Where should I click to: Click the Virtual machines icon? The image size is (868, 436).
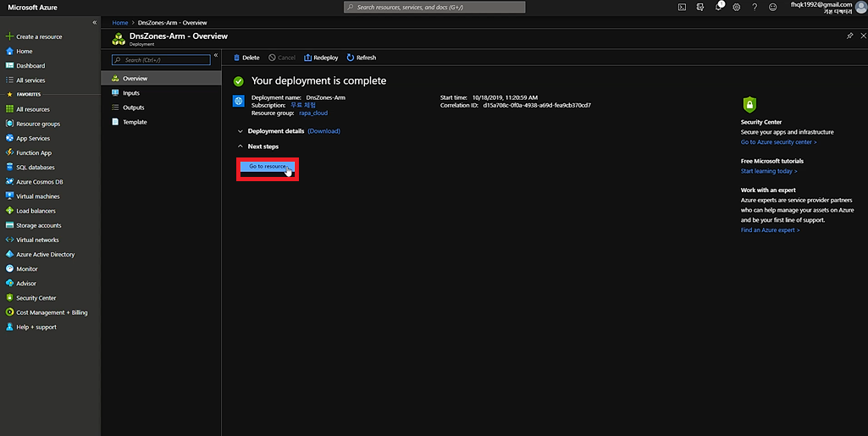click(9, 196)
